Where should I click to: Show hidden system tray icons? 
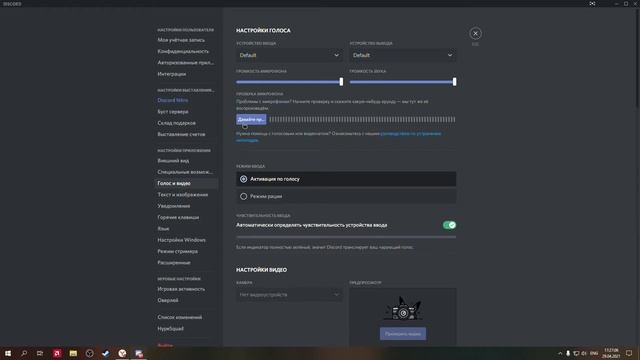click(560, 353)
